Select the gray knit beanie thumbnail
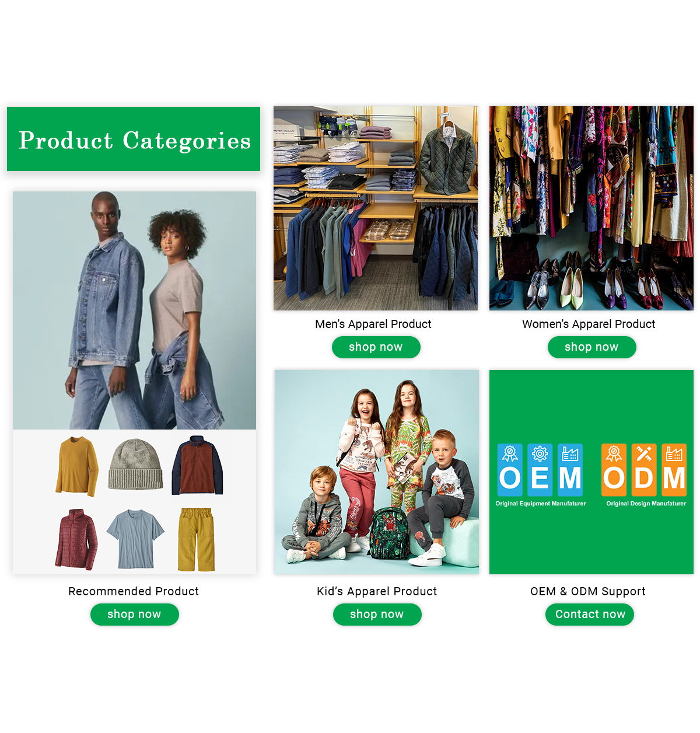 coord(135,465)
